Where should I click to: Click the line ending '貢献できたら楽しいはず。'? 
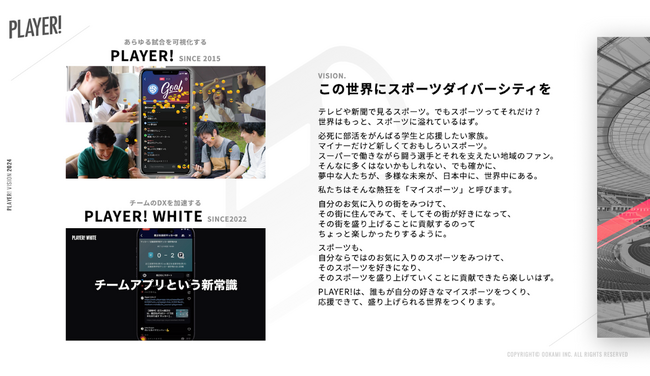[436, 278]
